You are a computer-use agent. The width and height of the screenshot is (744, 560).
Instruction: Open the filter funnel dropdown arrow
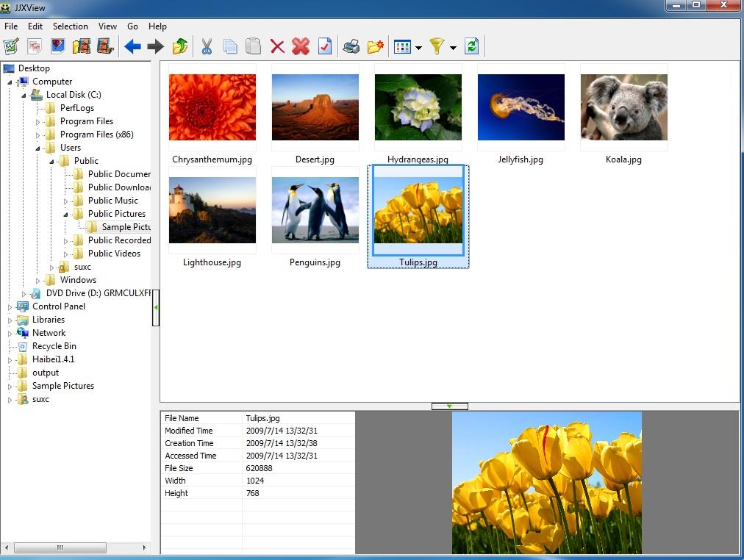click(453, 48)
